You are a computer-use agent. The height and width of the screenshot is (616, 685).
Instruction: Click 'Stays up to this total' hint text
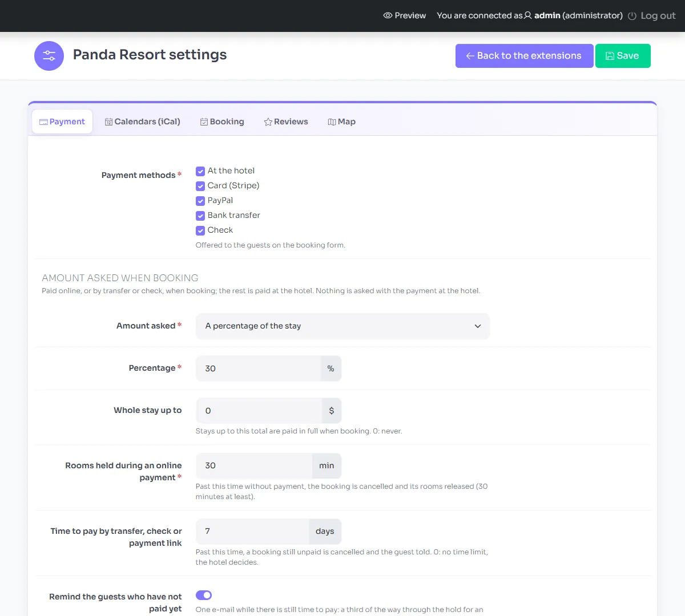pyautogui.click(x=299, y=431)
